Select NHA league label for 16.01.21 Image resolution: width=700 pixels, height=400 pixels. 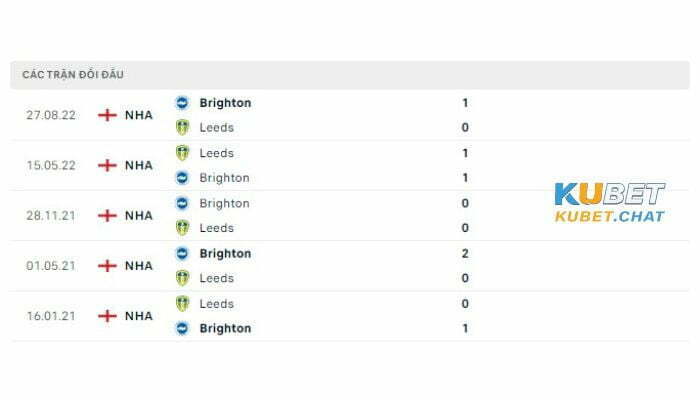coord(139,316)
